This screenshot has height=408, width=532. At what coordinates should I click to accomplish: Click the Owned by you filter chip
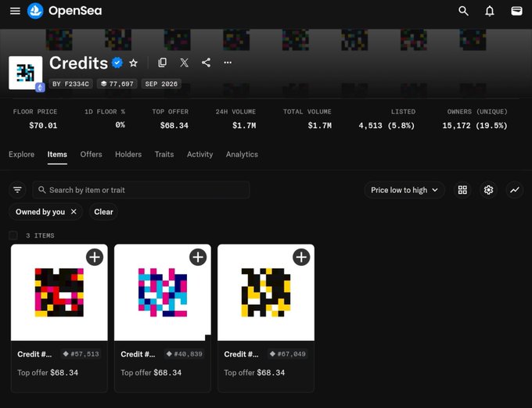point(45,212)
